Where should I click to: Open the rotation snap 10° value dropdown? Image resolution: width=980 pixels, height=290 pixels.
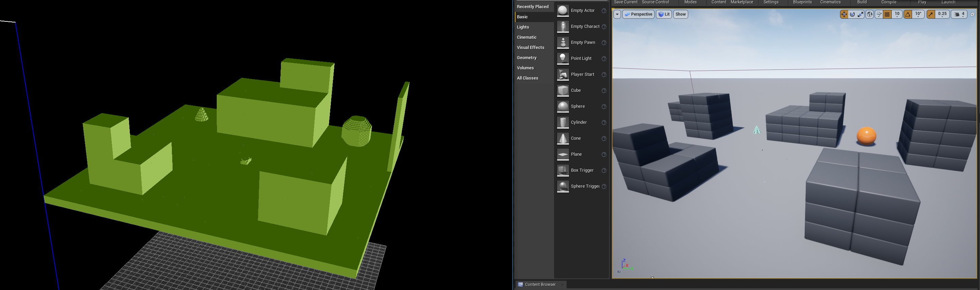click(919, 14)
